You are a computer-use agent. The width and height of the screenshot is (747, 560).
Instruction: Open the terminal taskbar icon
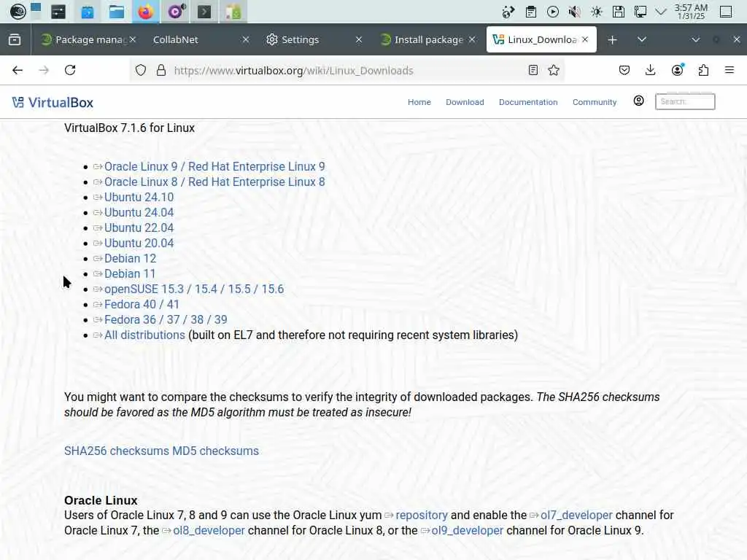coord(204,12)
